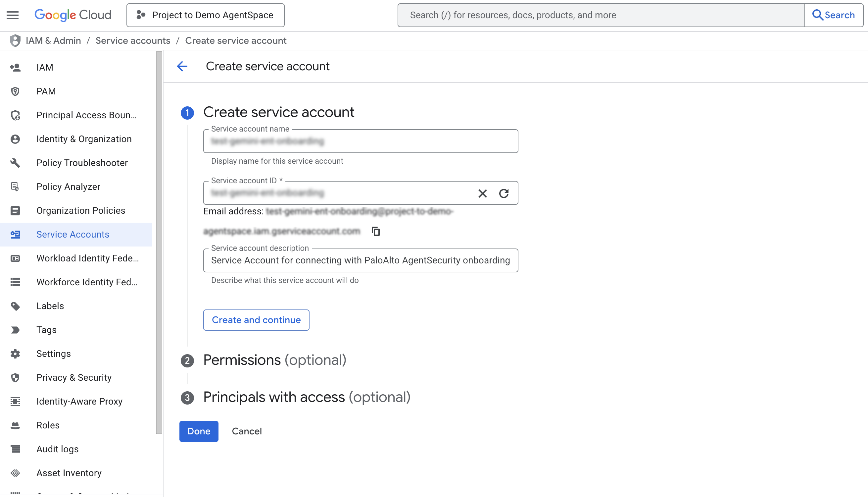Expand Principals with access step
Screen dimensions: 868x497
[307, 397]
